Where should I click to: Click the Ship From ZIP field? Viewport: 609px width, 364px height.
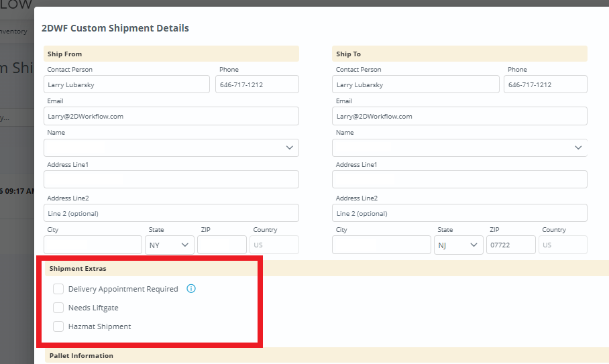coord(221,245)
